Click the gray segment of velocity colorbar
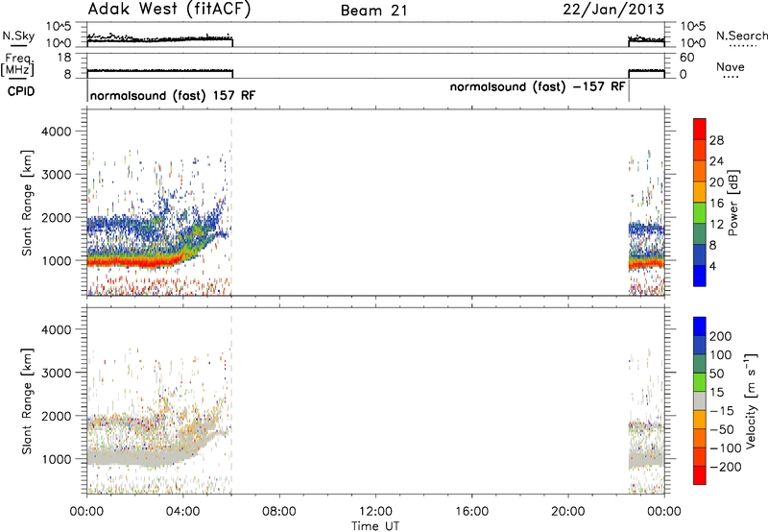Viewport: 768px width, 532px height. click(700, 400)
